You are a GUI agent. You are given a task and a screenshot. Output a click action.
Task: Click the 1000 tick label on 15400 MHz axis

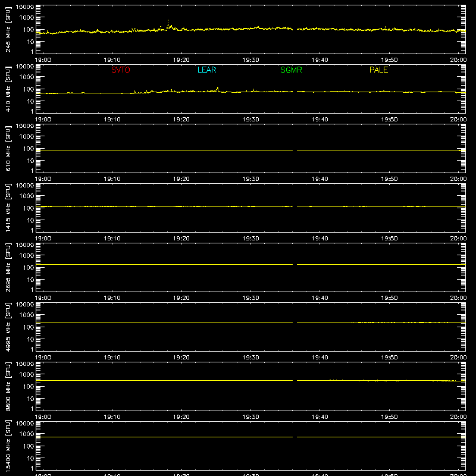[27, 434]
